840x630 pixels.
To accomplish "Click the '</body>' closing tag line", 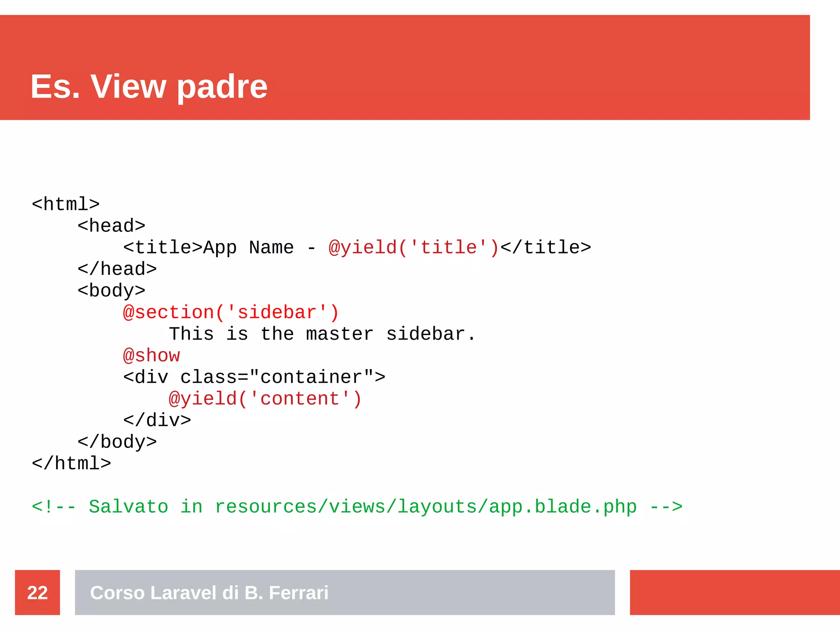I will tap(117, 442).
